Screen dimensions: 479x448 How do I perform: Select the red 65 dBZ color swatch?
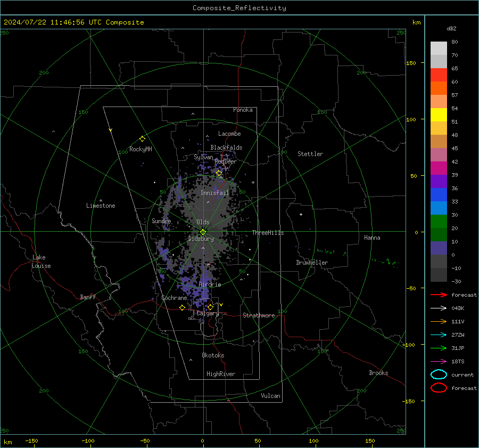pos(439,75)
